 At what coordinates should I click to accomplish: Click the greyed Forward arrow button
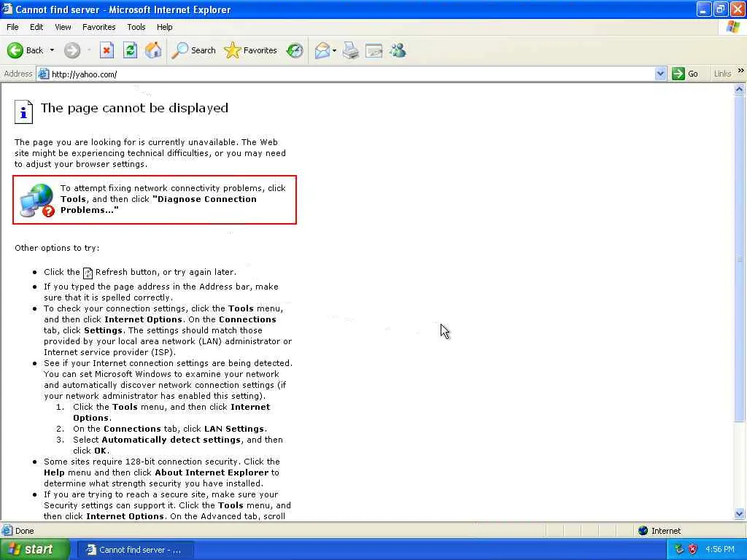[72, 50]
